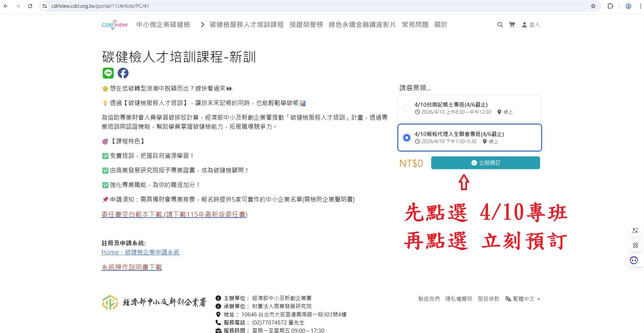Share the course on Facebook
644x333 pixels.
123,73
